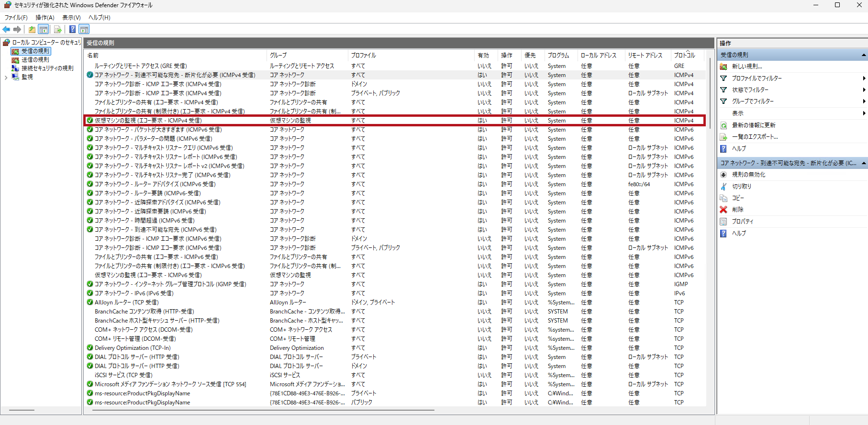Click 規則の無効化 action
The width and height of the screenshot is (868, 425).
748,175
